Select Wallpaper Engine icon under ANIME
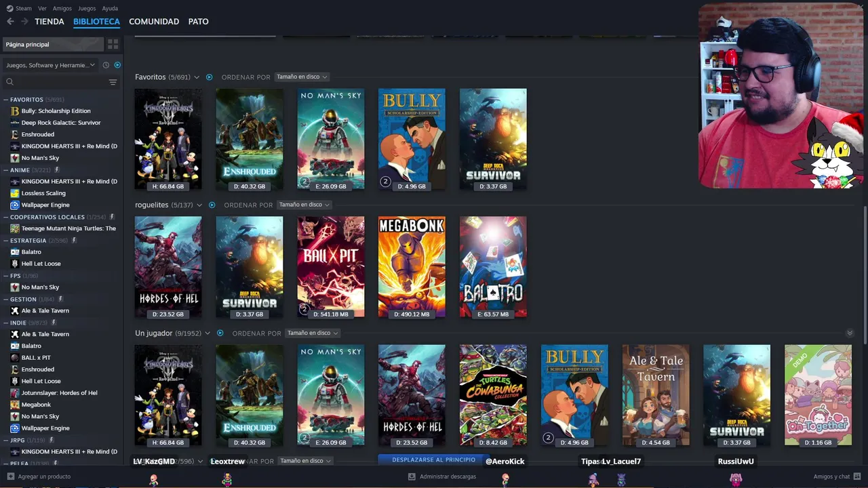The height and width of the screenshot is (488, 868). [x=15, y=205]
